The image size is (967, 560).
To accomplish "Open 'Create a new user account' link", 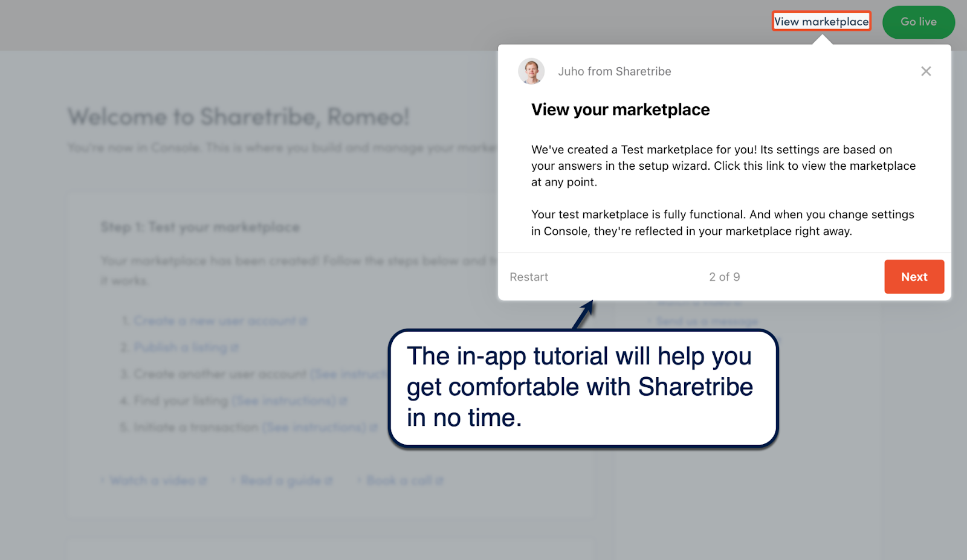I will pos(220,321).
